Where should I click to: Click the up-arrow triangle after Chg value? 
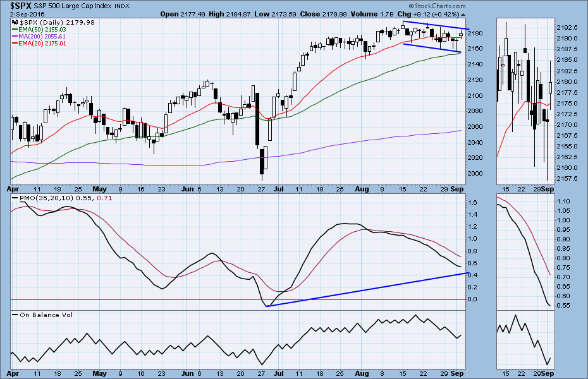tap(465, 13)
